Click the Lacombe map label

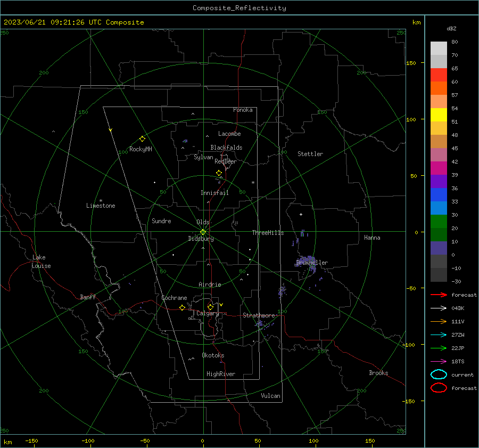coord(229,134)
